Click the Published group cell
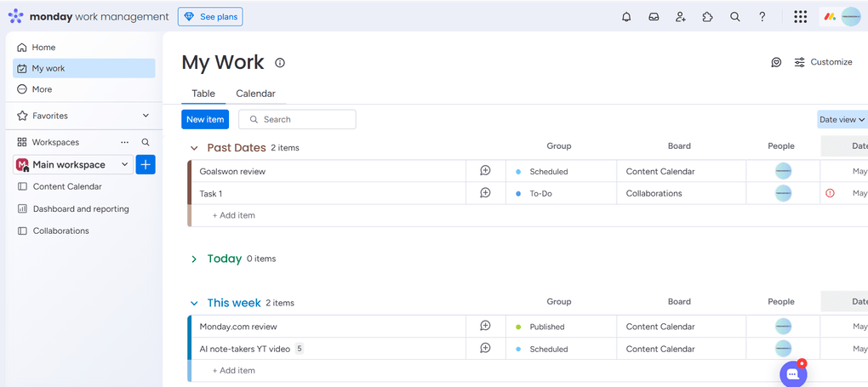This screenshot has width=868, height=387. coord(562,327)
